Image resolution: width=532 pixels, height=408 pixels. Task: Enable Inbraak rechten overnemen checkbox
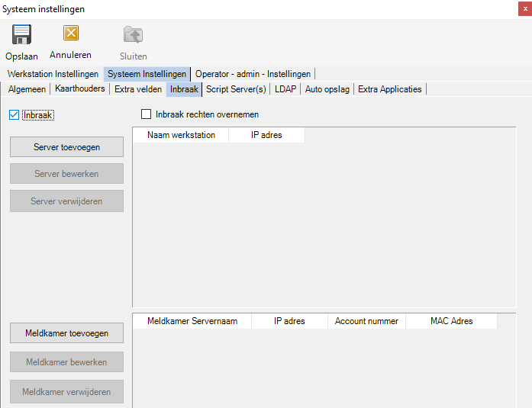(x=146, y=114)
